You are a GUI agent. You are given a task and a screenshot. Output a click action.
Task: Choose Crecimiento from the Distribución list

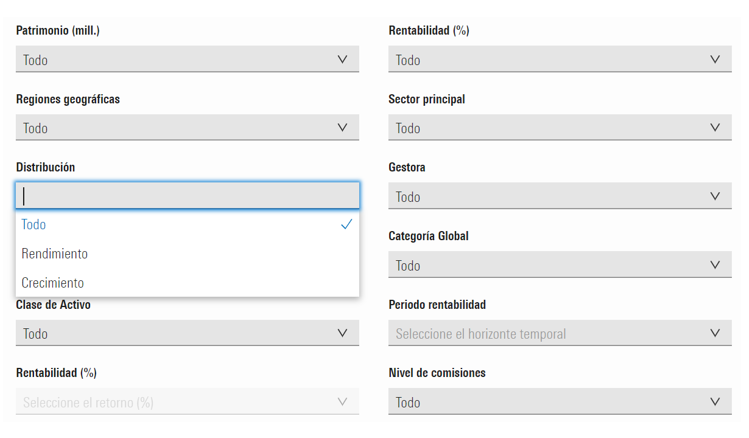click(54, 283)
